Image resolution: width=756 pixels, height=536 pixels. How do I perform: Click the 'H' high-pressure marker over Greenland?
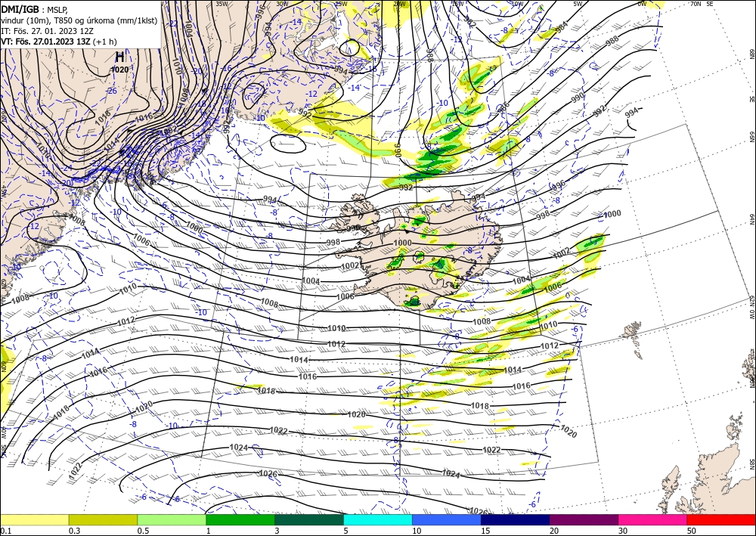tap(119, 57)
